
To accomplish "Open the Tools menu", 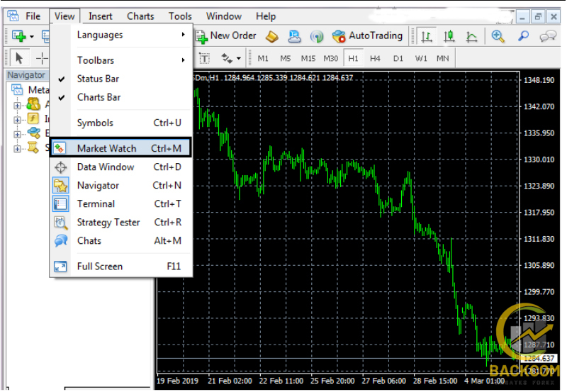I will pyautogui.click(x=180, y=16).
